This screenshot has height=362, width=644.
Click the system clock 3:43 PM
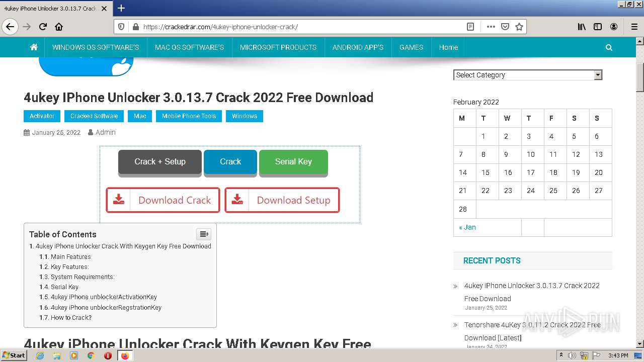click(x=618, y=355)
